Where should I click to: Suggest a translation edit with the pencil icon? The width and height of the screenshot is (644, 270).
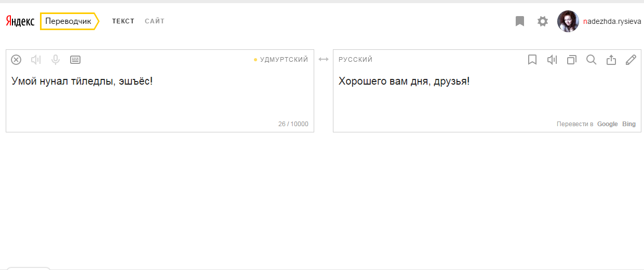point(631,60)
